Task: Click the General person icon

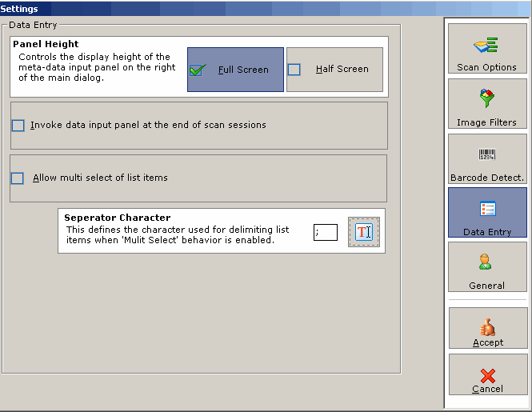Action: click(486, 262)
